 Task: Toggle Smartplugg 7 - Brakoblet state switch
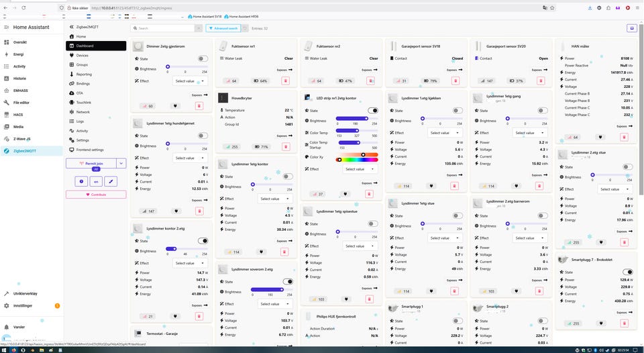[x=628, y=272]
